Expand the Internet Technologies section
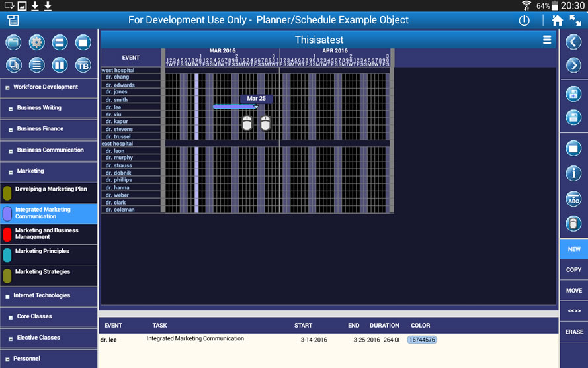Screen dimensions: 588x368 (7, 296)
